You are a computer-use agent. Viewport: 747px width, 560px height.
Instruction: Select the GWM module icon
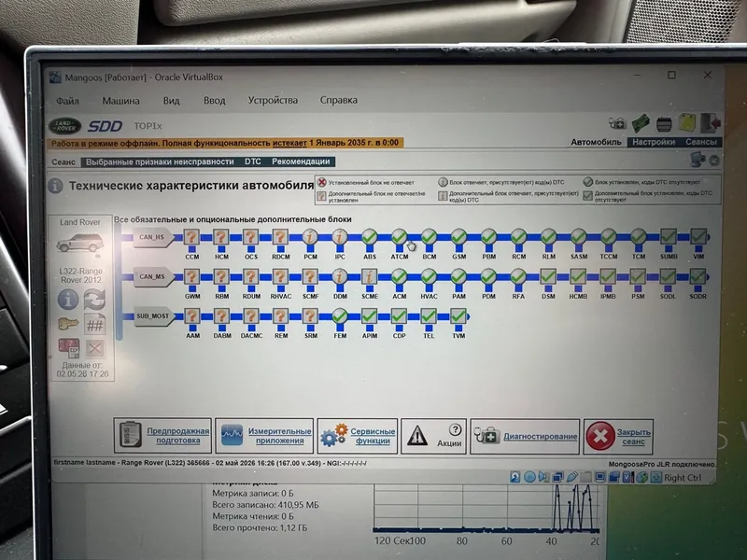tap(192, 276)
